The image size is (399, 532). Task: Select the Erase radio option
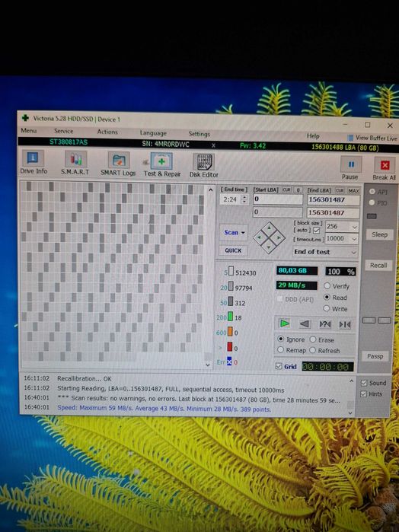tap(313, 339)
